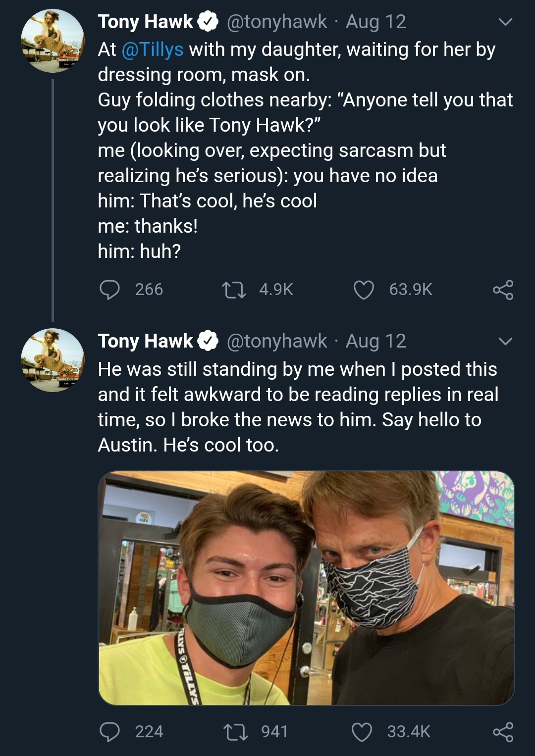Screen dimensions: 535x756
Task: Share the second tweet with the photo
Action: coord(503,732)
